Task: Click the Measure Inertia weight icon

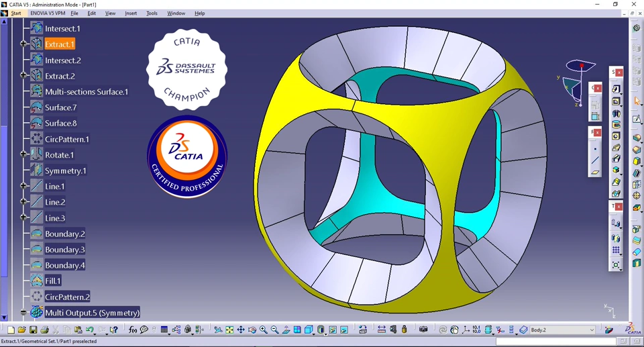Action: pos(404,330)
